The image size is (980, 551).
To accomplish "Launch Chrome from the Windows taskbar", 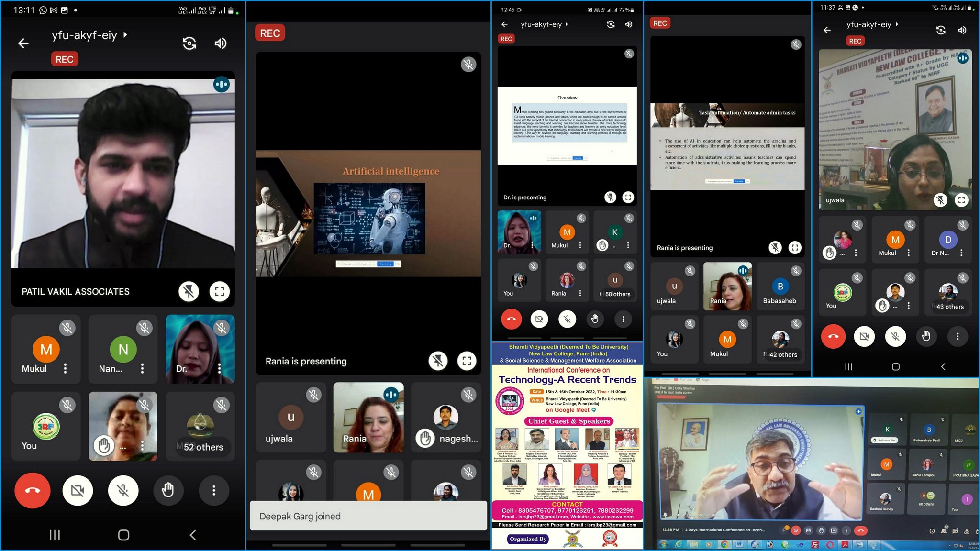I will tap(724, 545).
